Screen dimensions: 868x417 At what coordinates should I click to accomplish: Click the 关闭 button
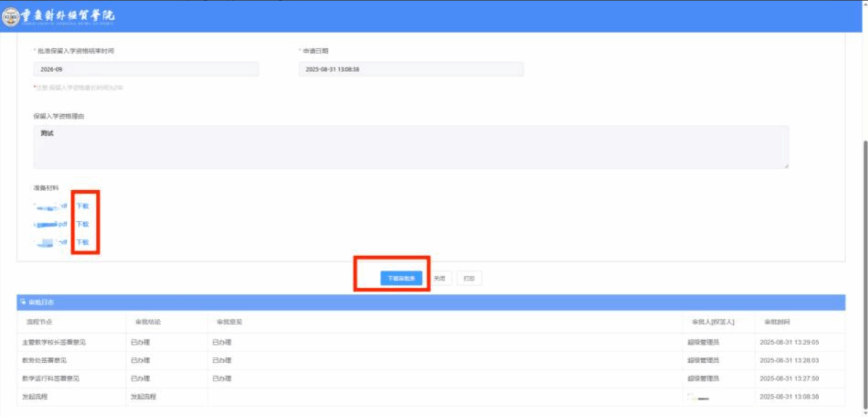pos(439,278)
